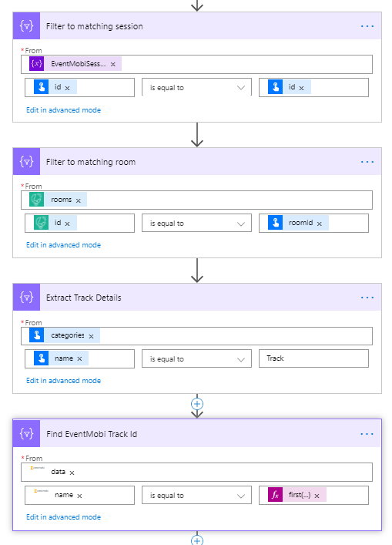Remove the first(...) expression token
The image size is (392, 545).
point(317,496)
